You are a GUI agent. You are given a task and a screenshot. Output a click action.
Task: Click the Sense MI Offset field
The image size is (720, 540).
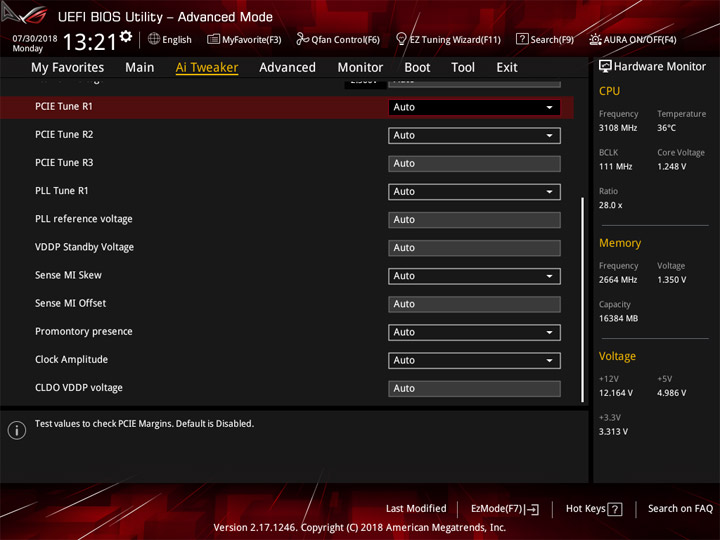pos(474,304)
